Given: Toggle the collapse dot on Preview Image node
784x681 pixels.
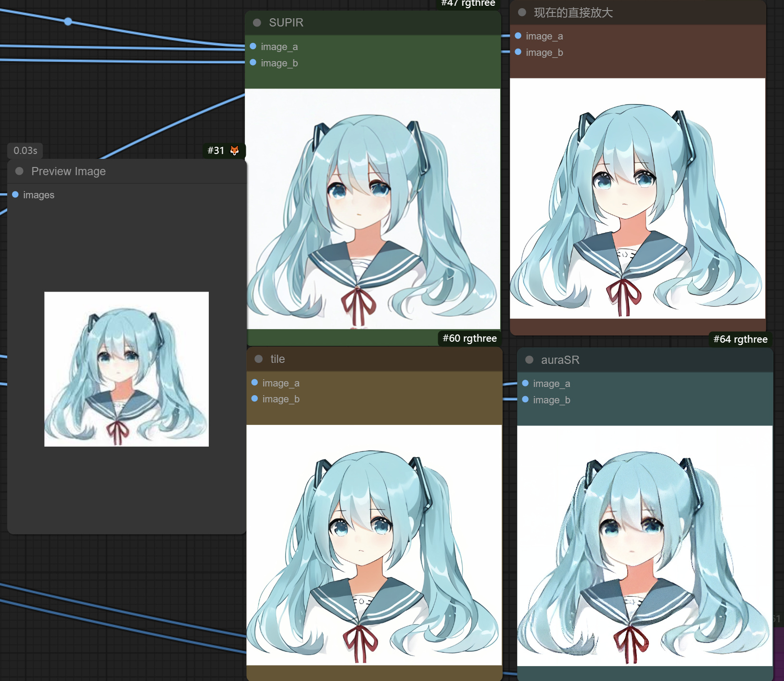Looking at the screenshot, I should click(x=19, y=171).
